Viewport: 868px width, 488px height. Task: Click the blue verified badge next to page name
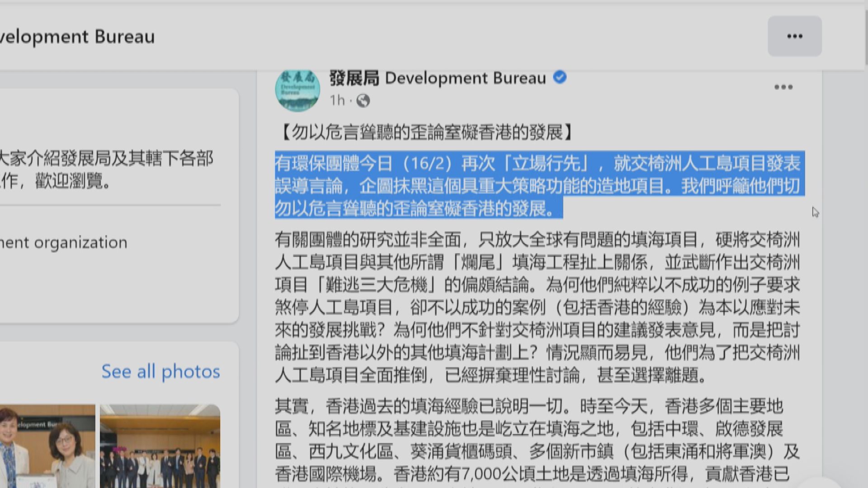(x=560, y=77)
